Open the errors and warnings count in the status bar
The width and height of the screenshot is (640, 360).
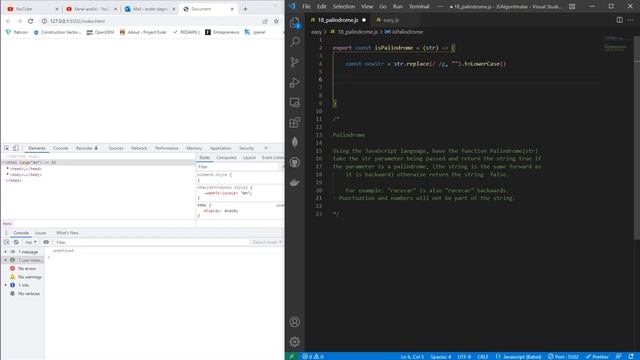[313, 356]
